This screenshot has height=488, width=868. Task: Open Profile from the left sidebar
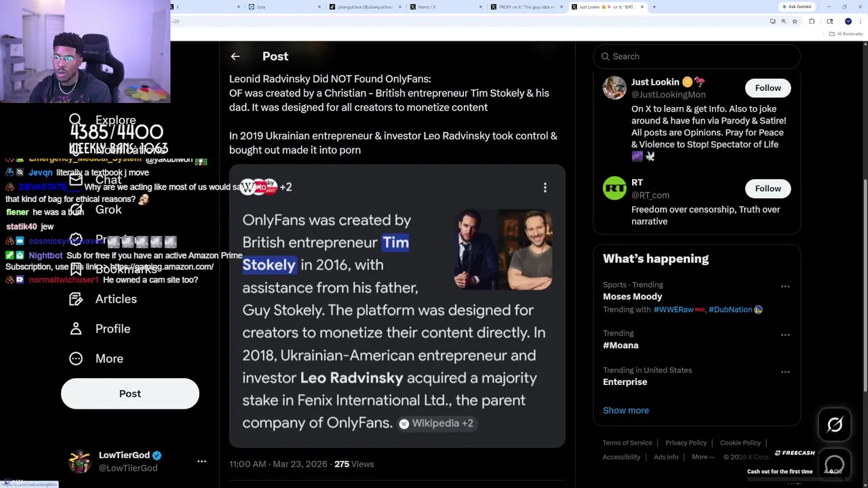[x=113, y=329]
